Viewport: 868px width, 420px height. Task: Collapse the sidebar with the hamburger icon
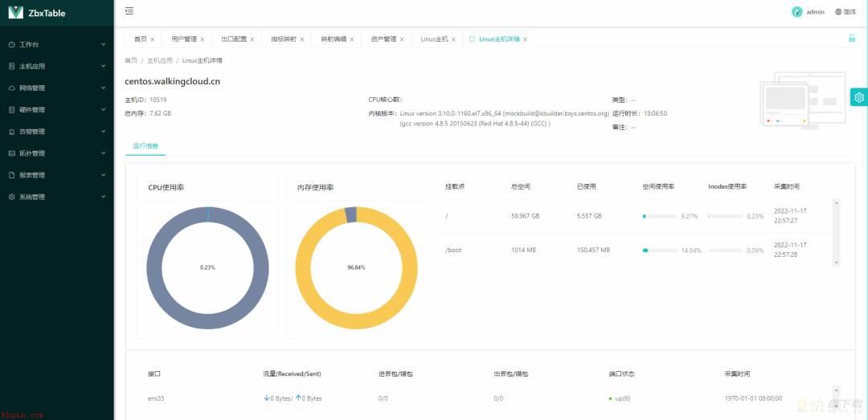point(129,11)
